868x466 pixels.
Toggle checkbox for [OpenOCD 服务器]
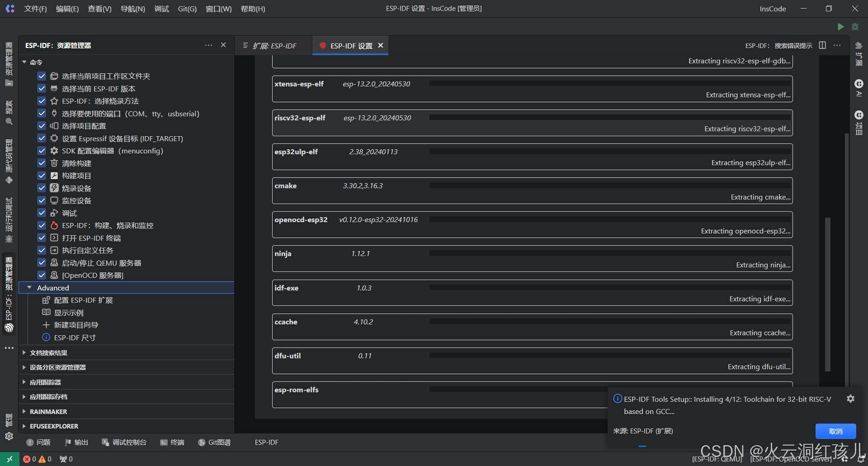click(42, 275)
